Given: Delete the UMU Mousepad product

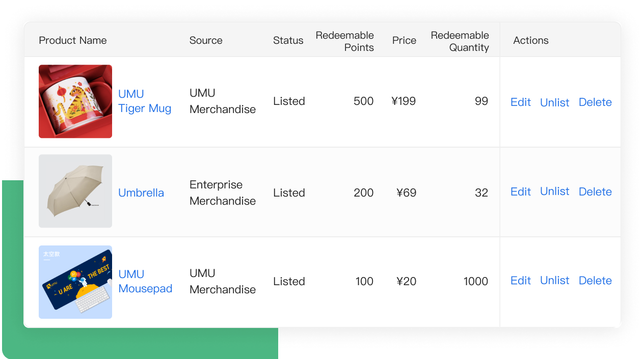Looking at the screenshot, I should (x=595, y=281).
